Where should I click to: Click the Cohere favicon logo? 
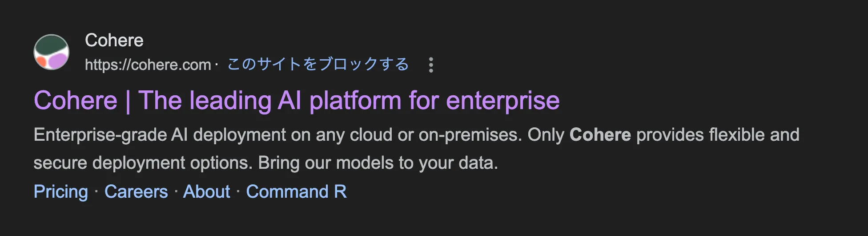pos(52,52)
